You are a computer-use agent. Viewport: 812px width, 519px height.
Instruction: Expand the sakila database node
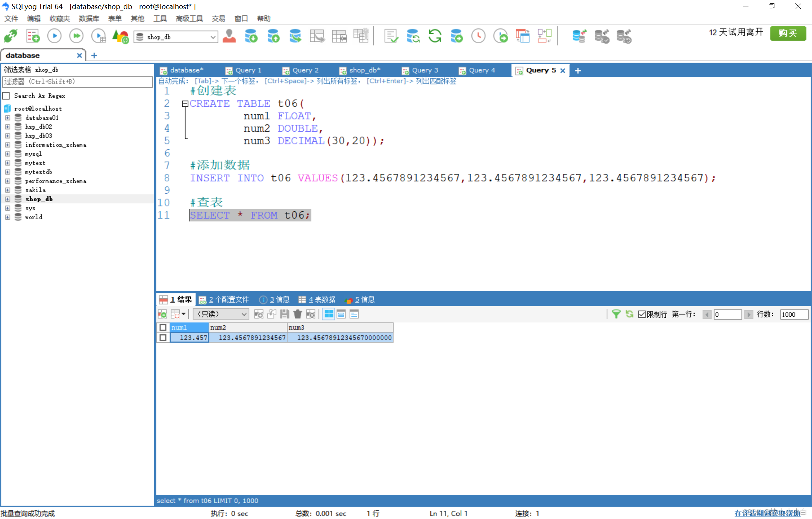click(8, 190)
